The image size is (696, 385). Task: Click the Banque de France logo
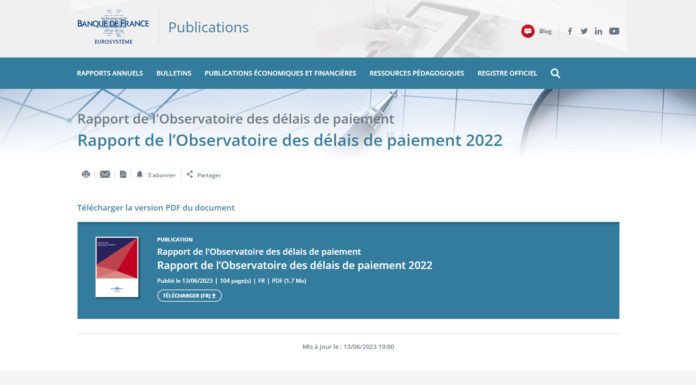click(113, 27)
